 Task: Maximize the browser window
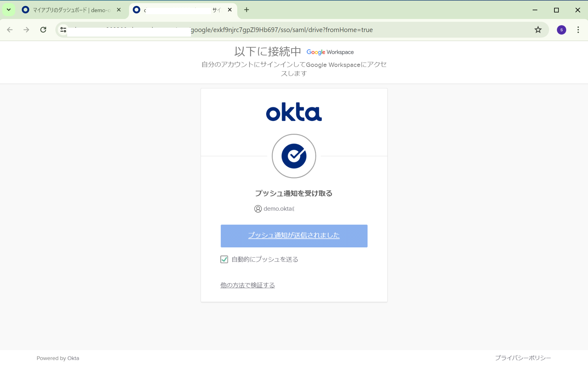pos(556,10)
